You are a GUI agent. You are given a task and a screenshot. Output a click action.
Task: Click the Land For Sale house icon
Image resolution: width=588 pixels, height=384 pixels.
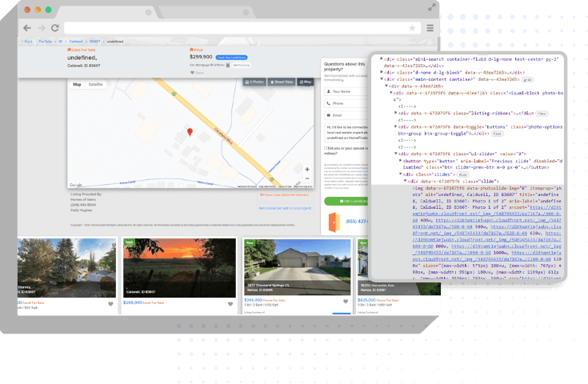(x=69, y=50)
